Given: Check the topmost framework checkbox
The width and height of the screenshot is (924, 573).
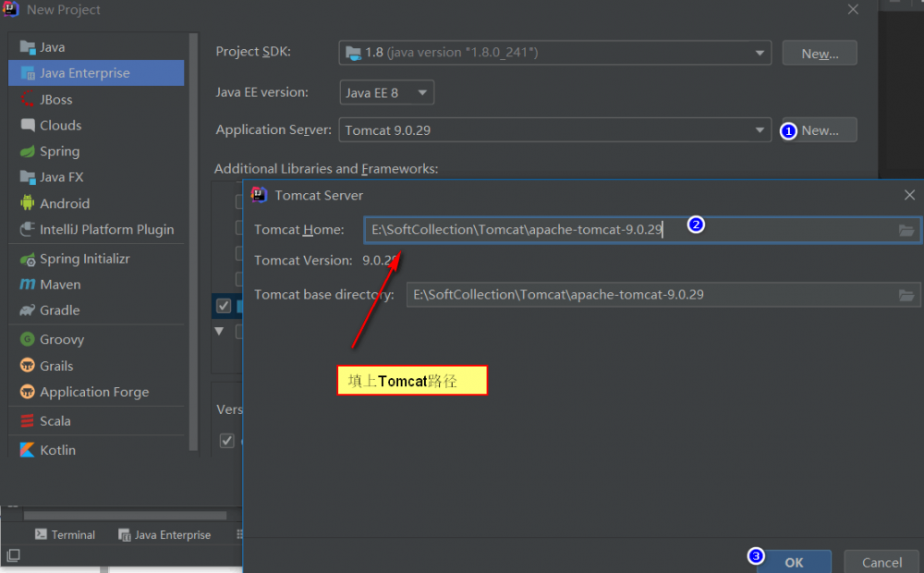Looking at the screenshot, I should [237, 201].
